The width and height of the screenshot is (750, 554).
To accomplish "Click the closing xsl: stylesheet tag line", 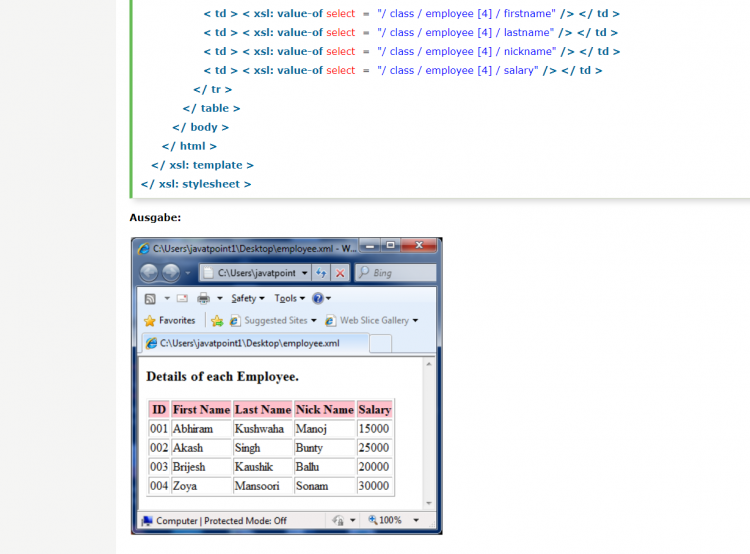I will tap(196, 184).
